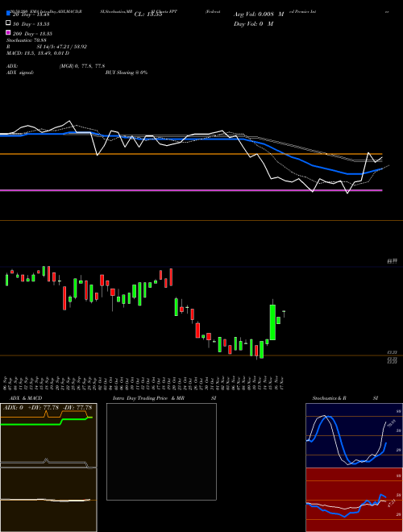The height and width of the screenshot is (532, 403).
Task: Click the 'Stochastics & R' panel title
Action: click(x=330, y=398)
